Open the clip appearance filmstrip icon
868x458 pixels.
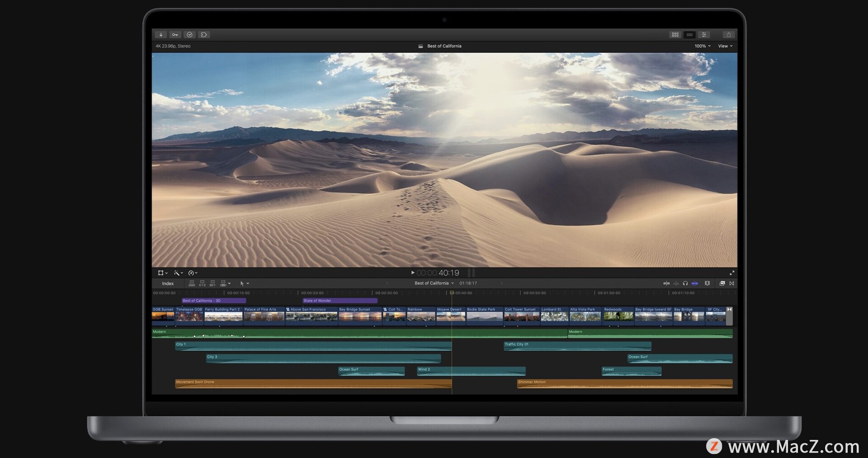coord(708,283)
